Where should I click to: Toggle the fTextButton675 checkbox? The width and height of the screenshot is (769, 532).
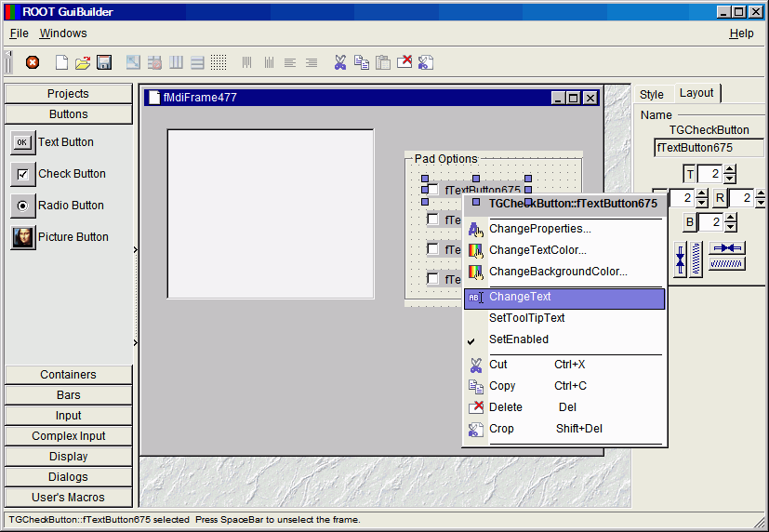433,190
